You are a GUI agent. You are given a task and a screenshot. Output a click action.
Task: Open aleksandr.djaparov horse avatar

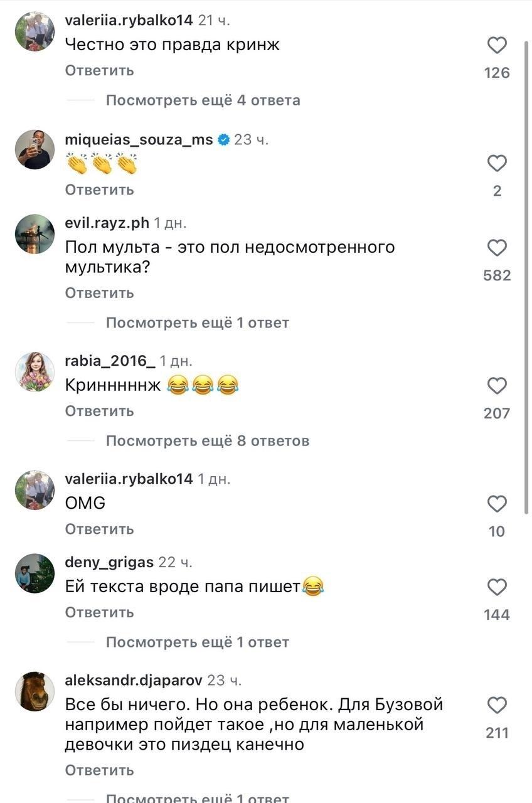[x=35, y=691]
